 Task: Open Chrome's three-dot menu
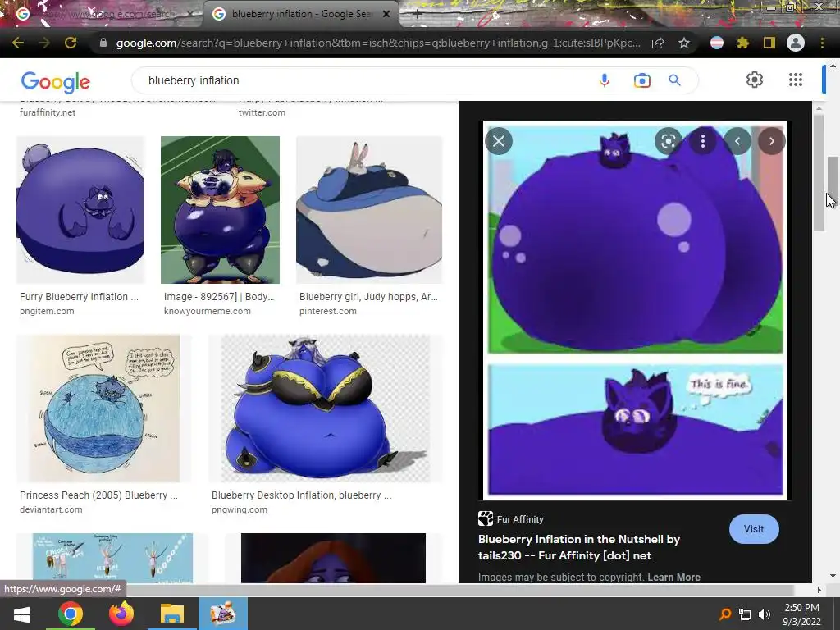(822, 43)
